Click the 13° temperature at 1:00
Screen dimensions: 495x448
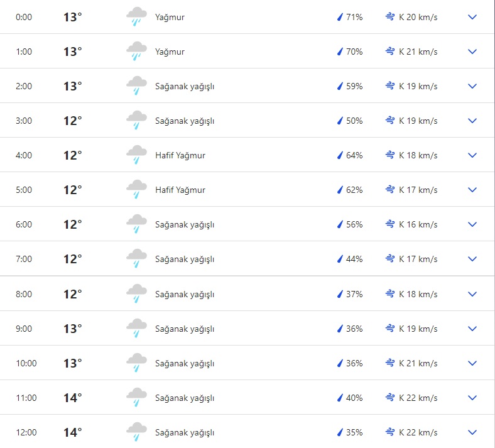tap(73, 52)
